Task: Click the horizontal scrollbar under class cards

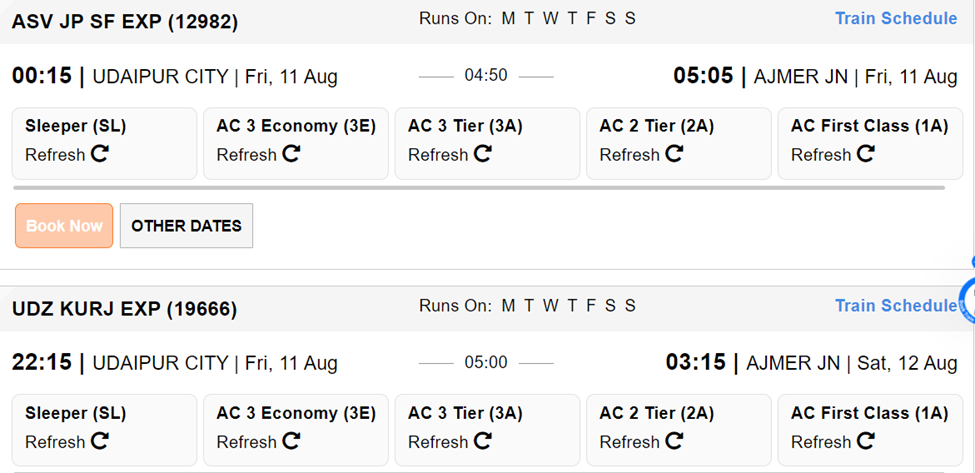Action: click(478, 187)
